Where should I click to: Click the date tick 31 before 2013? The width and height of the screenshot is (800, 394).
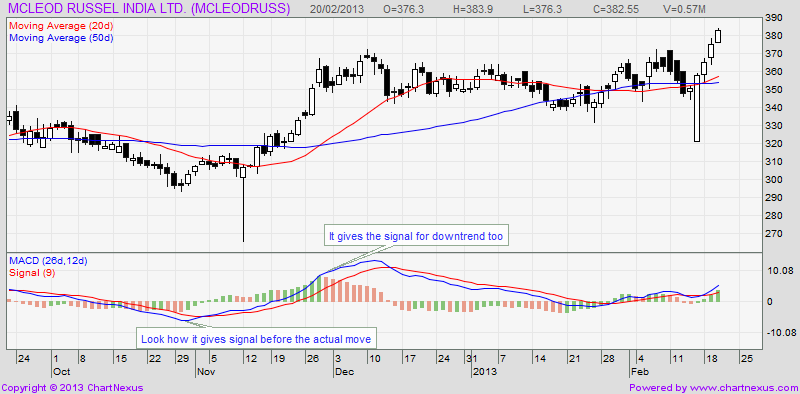click(x=473, y=358)
